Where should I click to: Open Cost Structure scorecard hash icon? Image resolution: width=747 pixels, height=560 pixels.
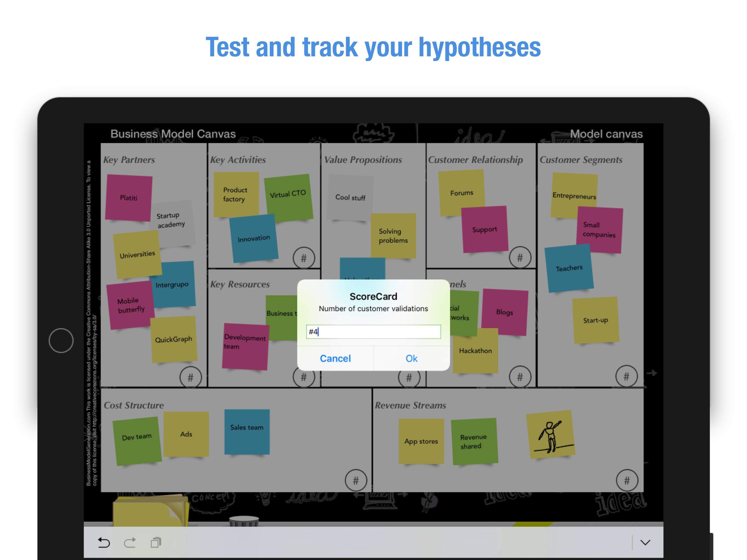tap(356, 480)
